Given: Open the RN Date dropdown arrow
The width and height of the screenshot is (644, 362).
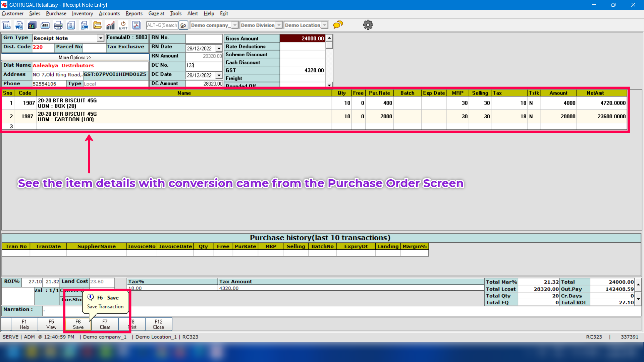Looking at the screenshot, I should click(219, 49).
